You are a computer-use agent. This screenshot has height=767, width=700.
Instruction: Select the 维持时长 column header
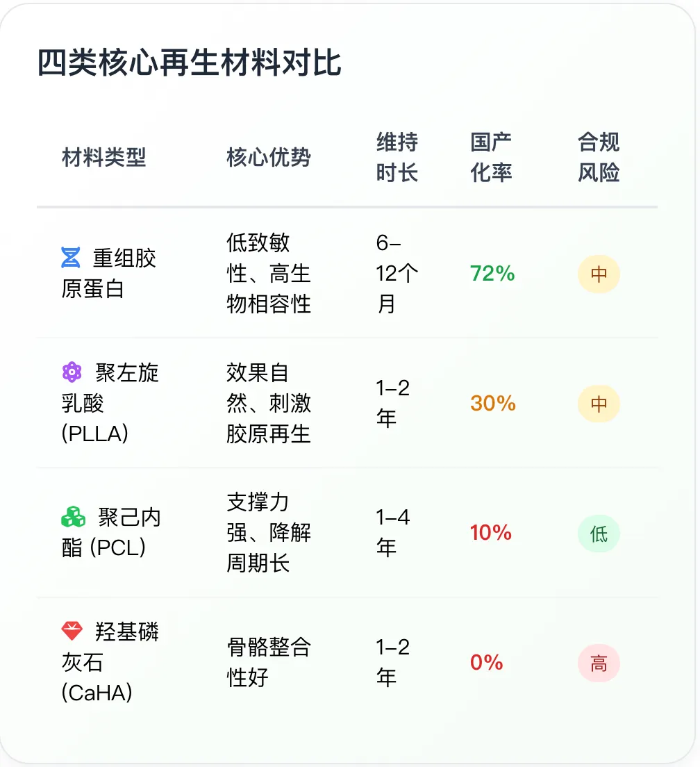tap(397, 158)
